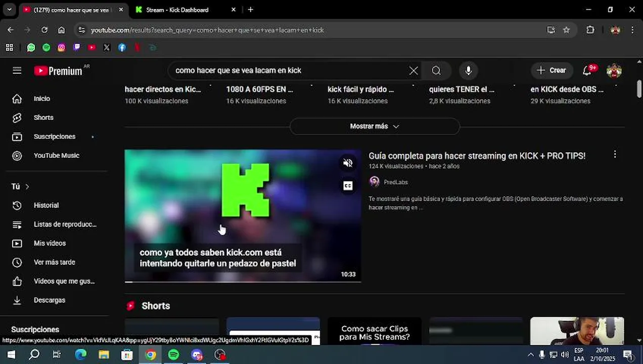643x364 pixels.
Task: Click the browser home button
Action: pos(61,30)
